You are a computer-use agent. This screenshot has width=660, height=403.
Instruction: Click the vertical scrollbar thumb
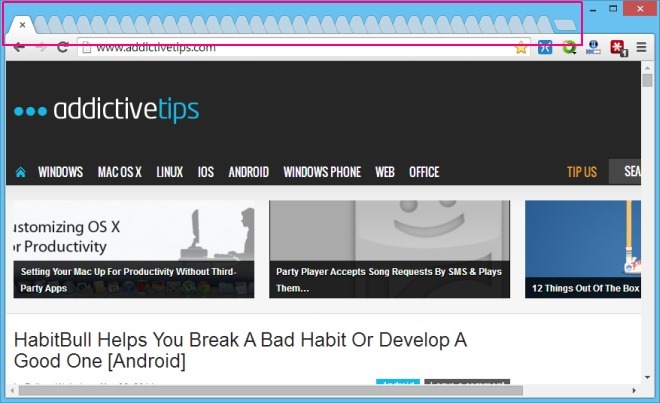pyautogui.click(x=647, y=80)
